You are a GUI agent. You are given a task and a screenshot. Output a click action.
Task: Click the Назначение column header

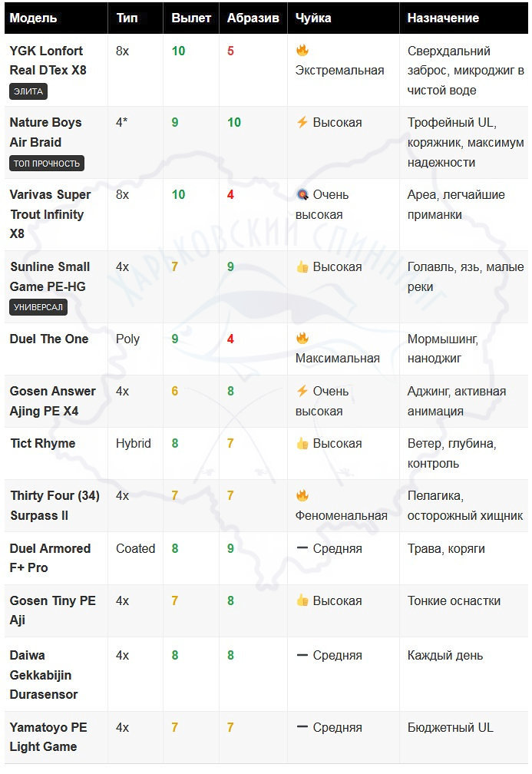coord(443,18)
